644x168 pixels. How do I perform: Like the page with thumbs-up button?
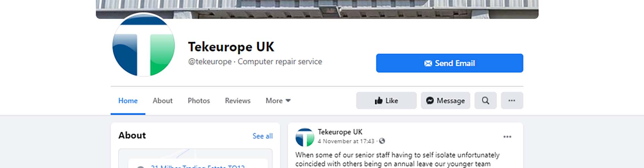tap(386, 101)
